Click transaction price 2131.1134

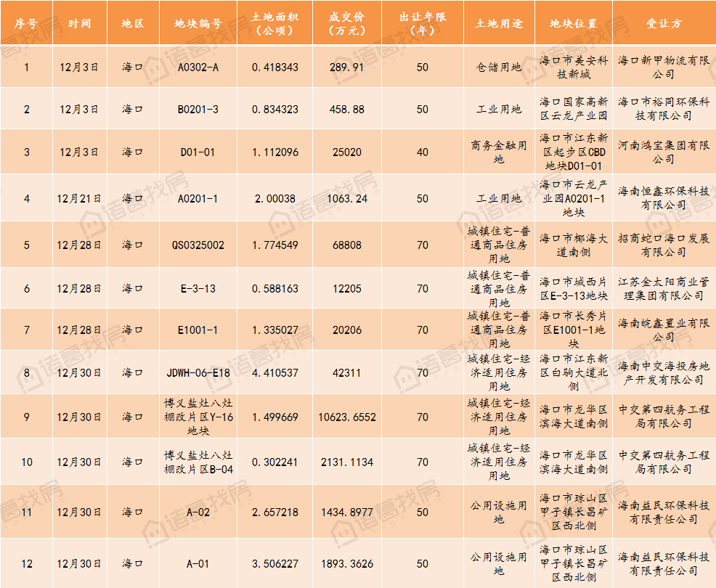pos(347,462)
